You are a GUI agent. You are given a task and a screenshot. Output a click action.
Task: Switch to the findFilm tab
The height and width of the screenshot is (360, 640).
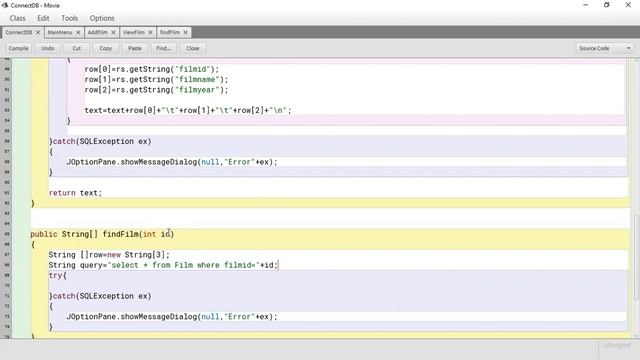click(170, 32)
